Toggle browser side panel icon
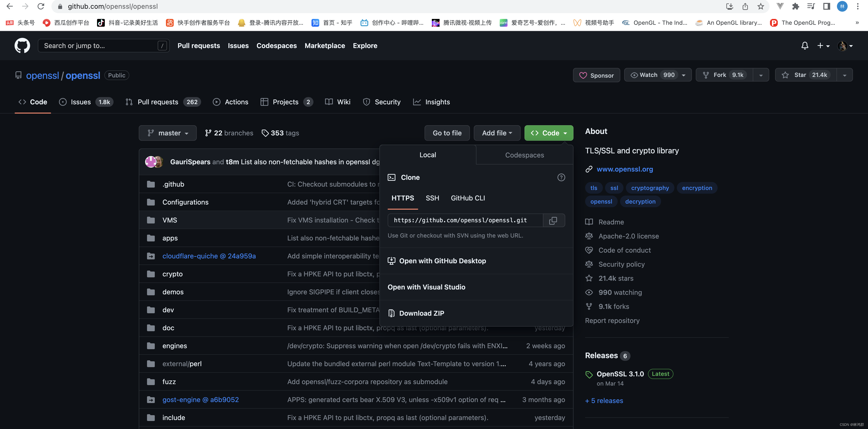The width and height of the screenshot is (868, 429). click(x=827, y=6)
